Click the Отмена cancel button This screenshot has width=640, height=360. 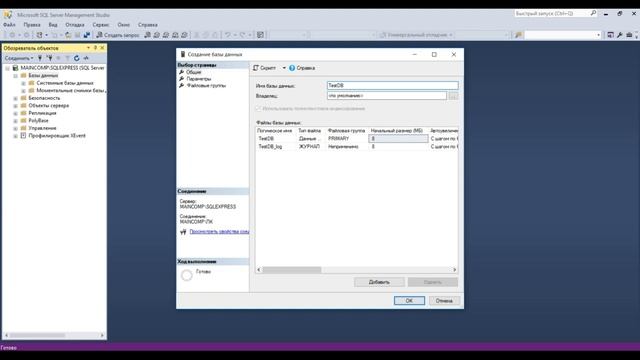tap(444, 300)
